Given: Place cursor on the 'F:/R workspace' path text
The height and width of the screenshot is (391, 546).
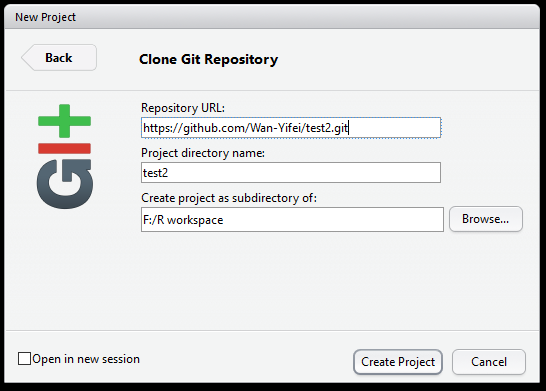Looking at the screenshot, I should tap(183, 220).
